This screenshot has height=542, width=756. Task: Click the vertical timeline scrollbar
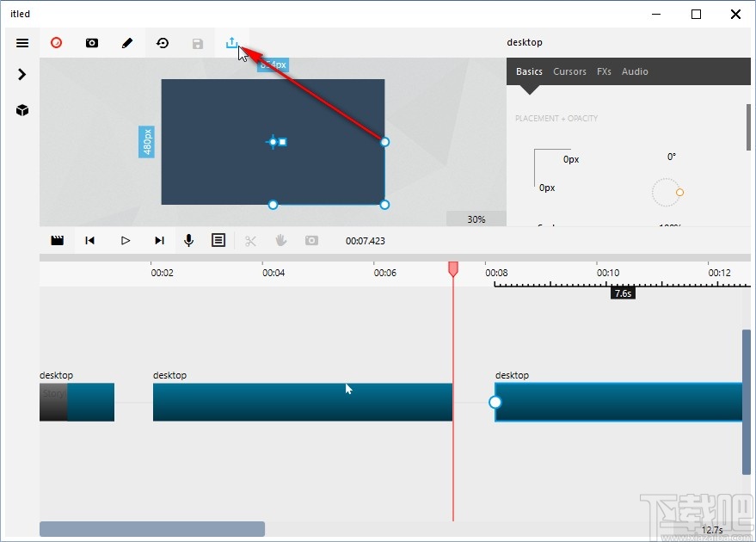pyautogui.click(x=747, y=402)
